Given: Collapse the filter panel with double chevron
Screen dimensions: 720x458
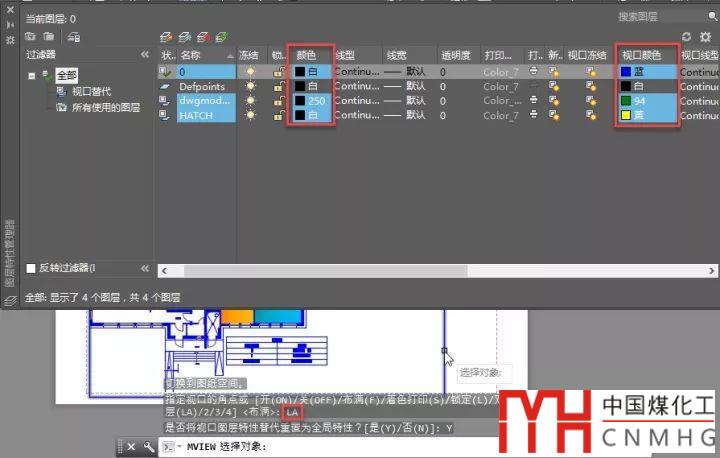Looking at the screenshot, I should pyautogui.click(x=145, y=54).
